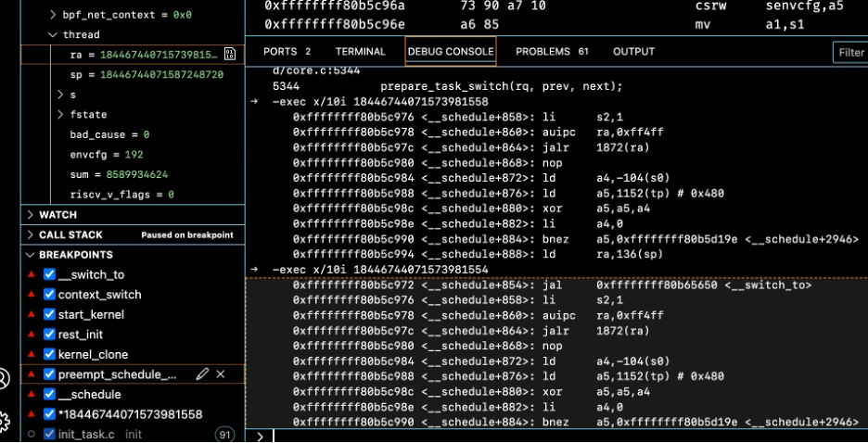The width and height of the screenshot is (868, 443).
Task: Click the Filter input box in the panel
Action: click(x=849, y=53)
